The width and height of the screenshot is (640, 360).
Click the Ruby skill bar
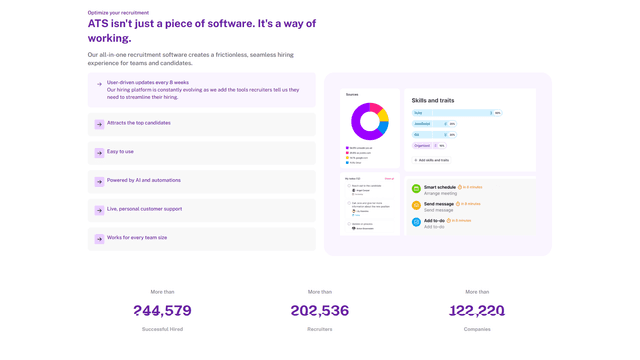pos(457,113)
